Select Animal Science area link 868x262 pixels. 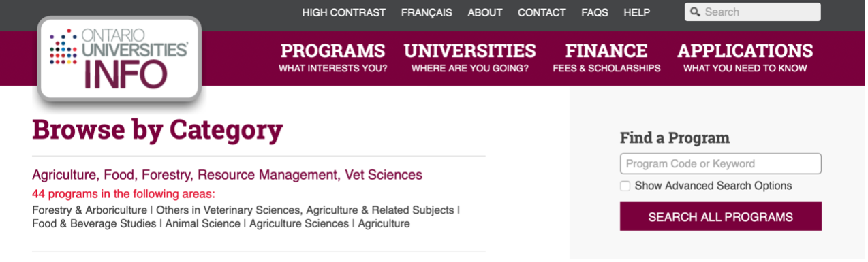click(203, 224)
